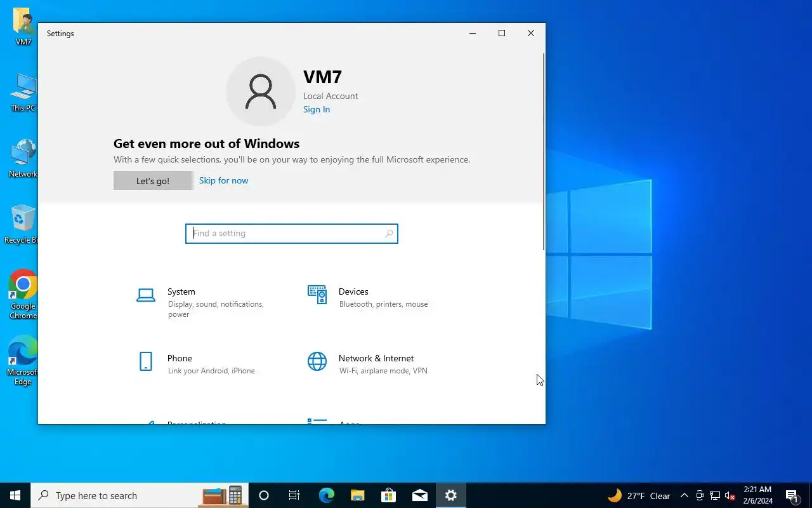Click Link your Android, iPhone description
This screenshot has width=812, height=508.
tap(211, 371)
